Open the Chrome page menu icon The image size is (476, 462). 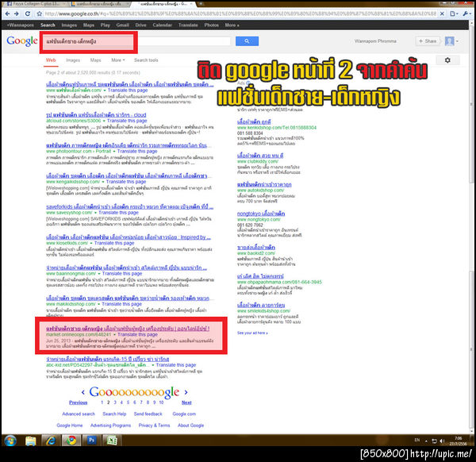454,13
